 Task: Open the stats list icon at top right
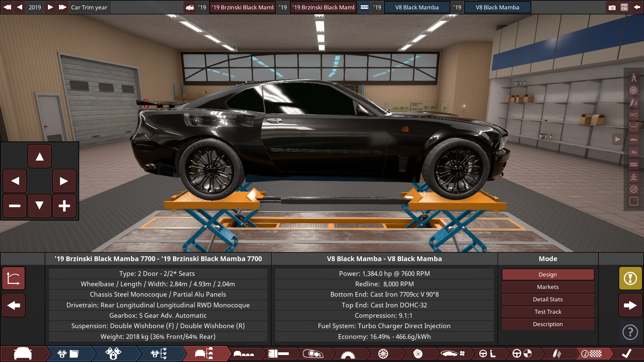624,7
